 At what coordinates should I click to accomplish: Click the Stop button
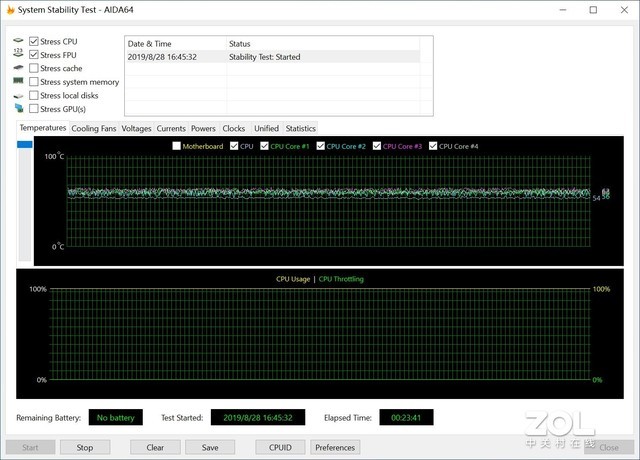(x=85, y=447)
